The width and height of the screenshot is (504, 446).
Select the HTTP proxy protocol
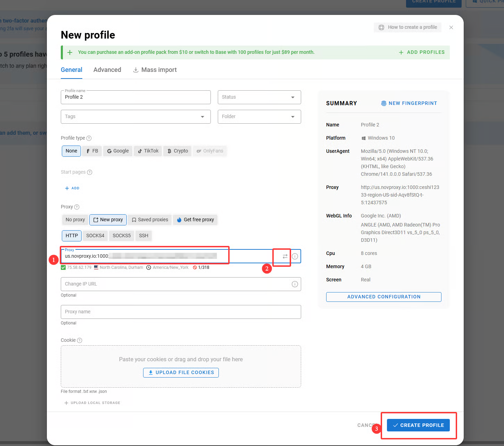72,236
